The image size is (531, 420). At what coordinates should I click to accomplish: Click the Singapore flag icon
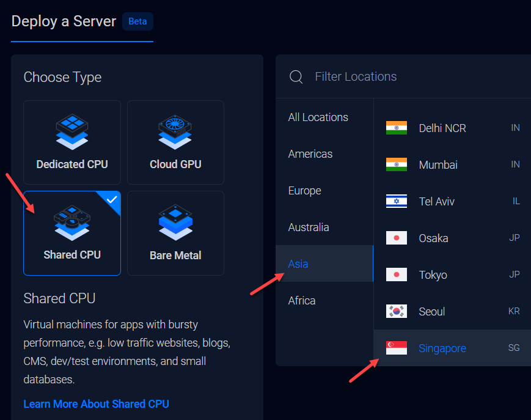(396, 348)
